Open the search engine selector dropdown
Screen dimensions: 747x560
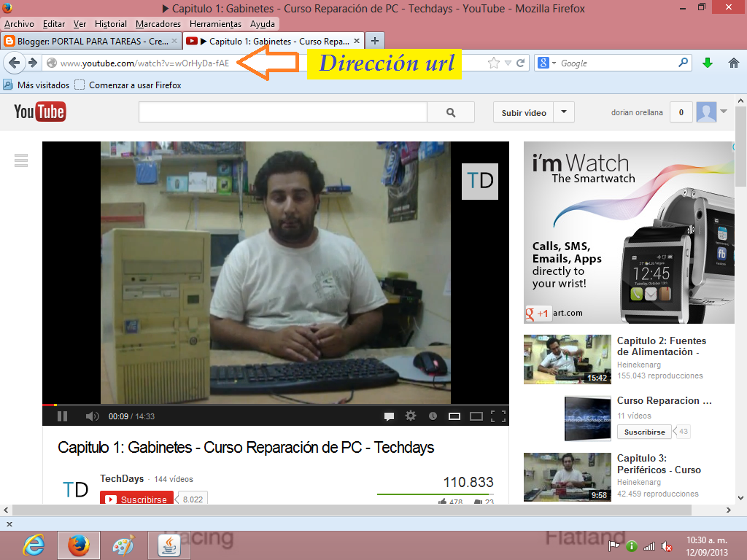pos(547,63)
